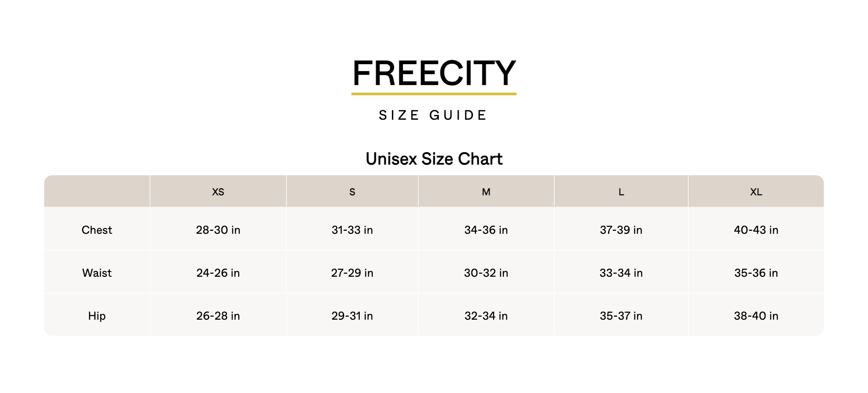Select the M column header

pyautogui.click(x=486, y=192)
